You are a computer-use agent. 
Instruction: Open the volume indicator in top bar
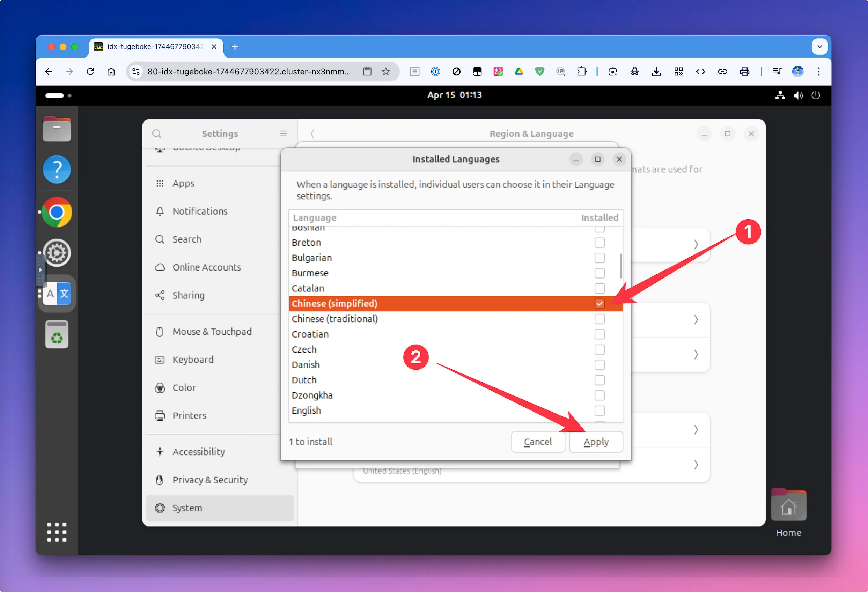[798, 95]
